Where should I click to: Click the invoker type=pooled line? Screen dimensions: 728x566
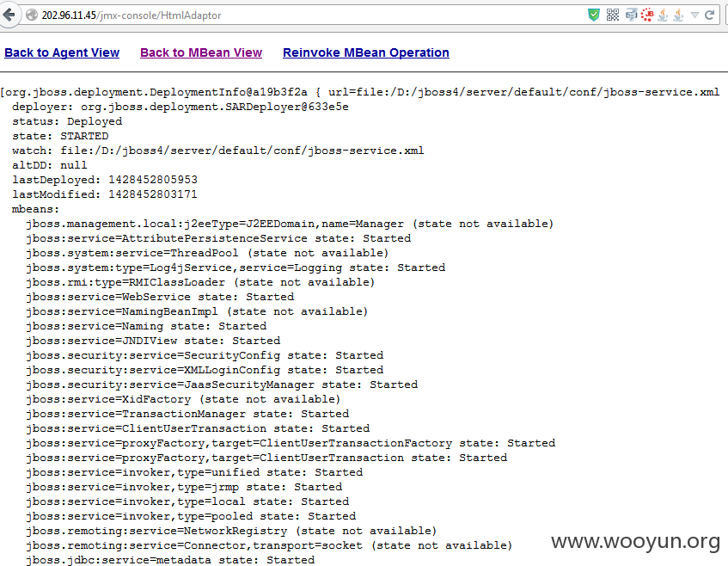click(x=191, y=516)
